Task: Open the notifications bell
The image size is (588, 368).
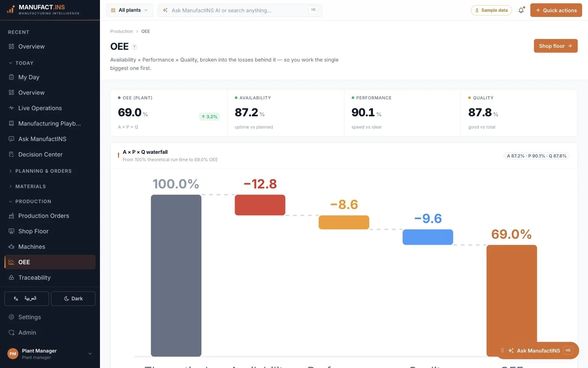Action: (521, 10)
